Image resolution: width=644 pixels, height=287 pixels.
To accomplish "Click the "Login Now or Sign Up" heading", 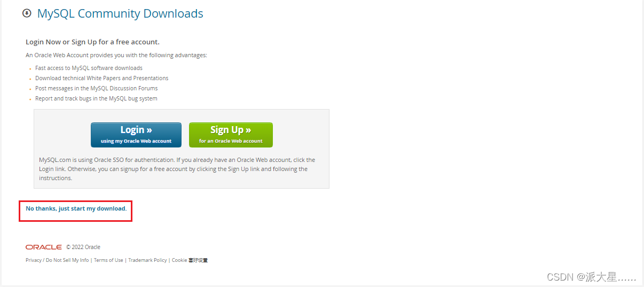I will (x=92, y=42).
